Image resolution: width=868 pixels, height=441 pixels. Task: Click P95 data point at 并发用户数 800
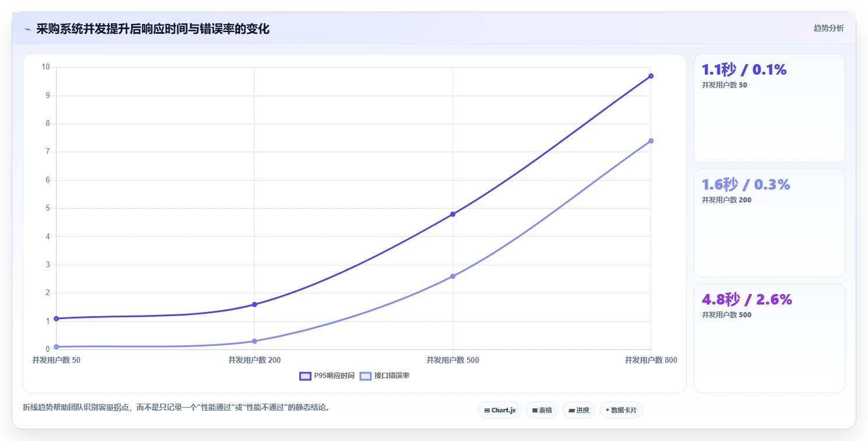[651, 76]
